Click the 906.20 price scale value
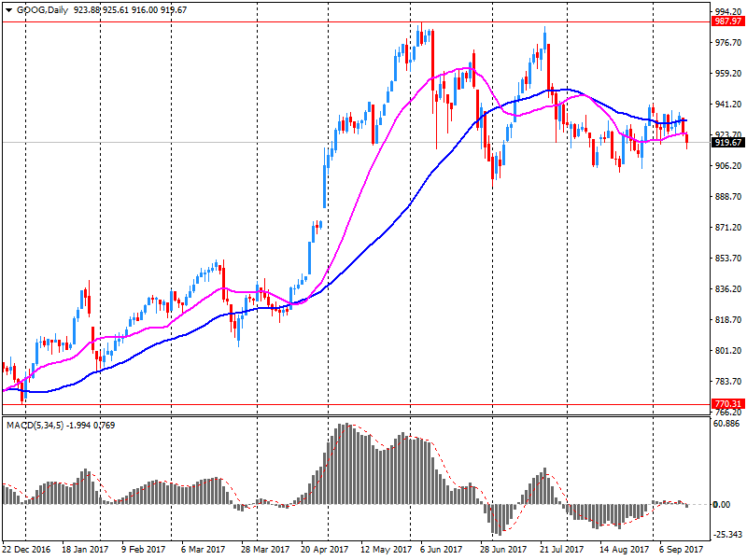This screenshot has height=560, width=747. tap(728, 166)
